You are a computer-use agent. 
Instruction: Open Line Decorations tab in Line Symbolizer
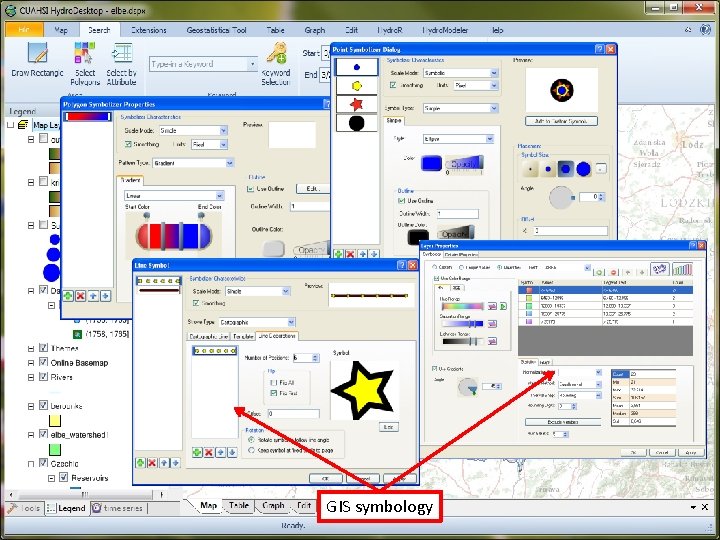277,336
